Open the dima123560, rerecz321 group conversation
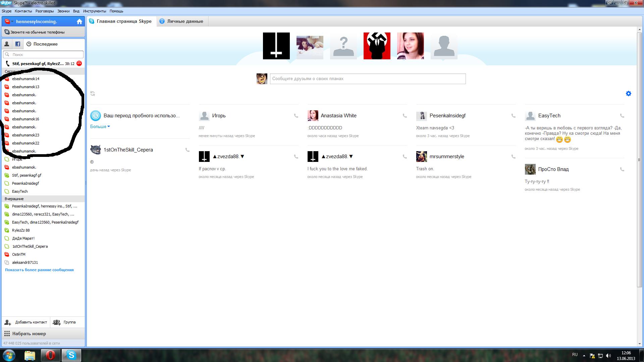Screen dimensions: 644x362 (x=43, y=214)
